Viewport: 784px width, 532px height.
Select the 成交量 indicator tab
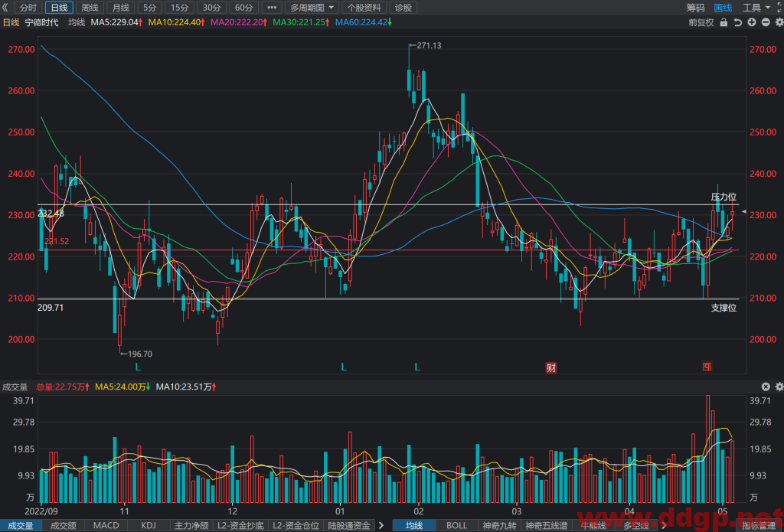[21, 526]
